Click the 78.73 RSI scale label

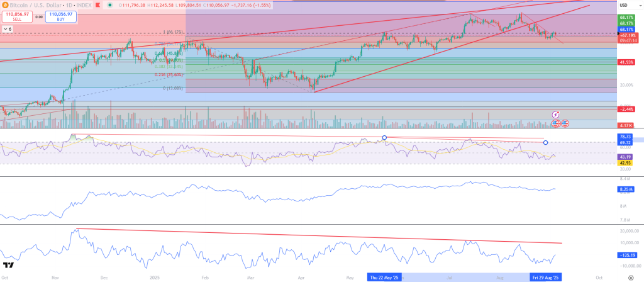click(x=625, y=136)
